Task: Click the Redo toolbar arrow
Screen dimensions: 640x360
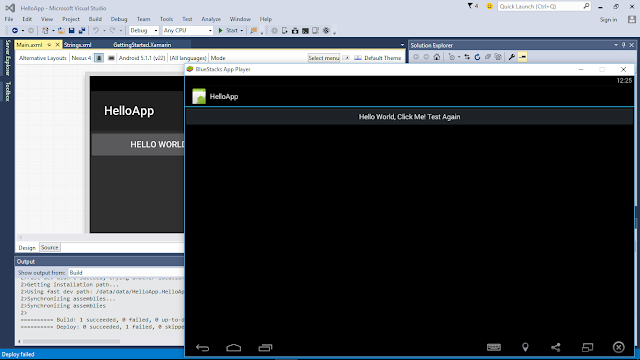Action: [113, 31]
